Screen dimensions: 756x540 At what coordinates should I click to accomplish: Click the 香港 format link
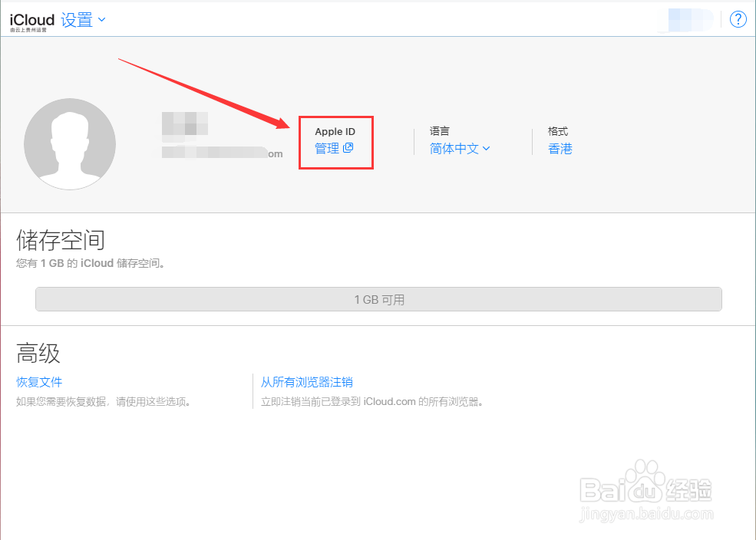point(560,148)
